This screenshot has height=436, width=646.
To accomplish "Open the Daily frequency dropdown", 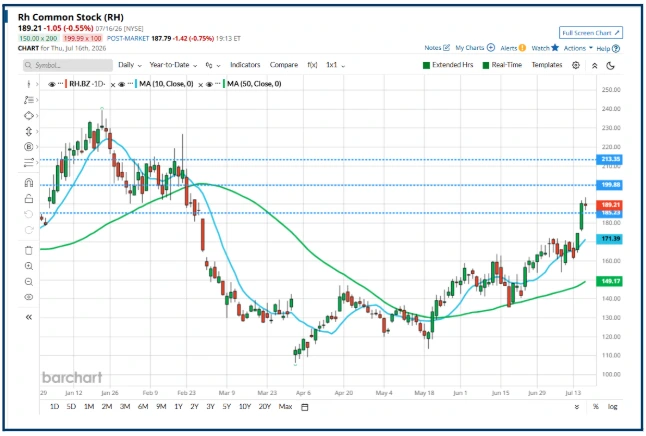I will (x=129, y=65).
